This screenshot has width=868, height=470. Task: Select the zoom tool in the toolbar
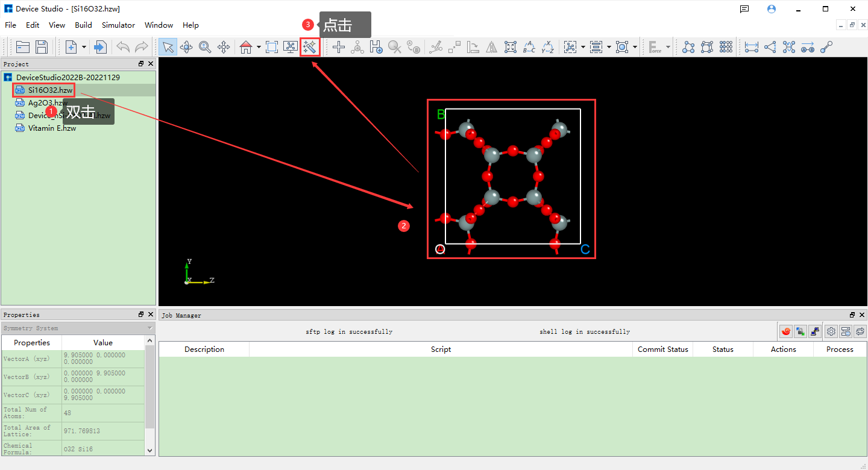[205, 46]
